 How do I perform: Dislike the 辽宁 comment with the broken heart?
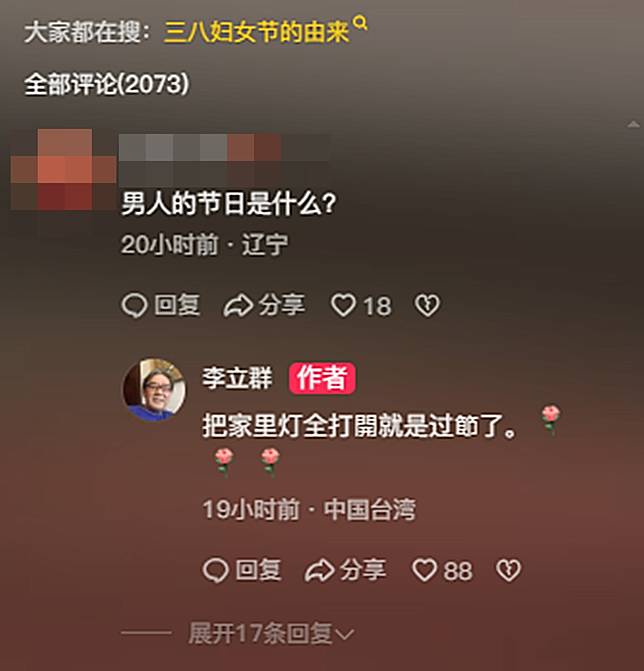[427, 305]
